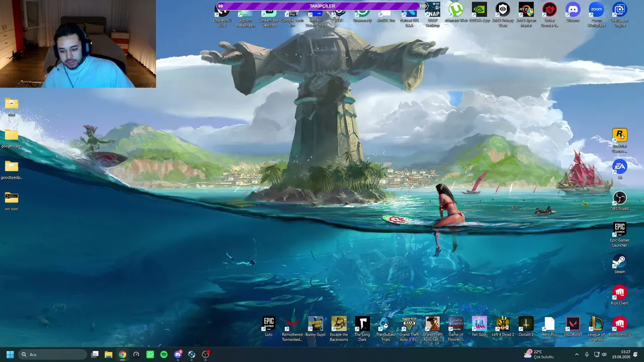
Task: Select the Game of Thrones shortcut
Action: (x=456, y=329)
